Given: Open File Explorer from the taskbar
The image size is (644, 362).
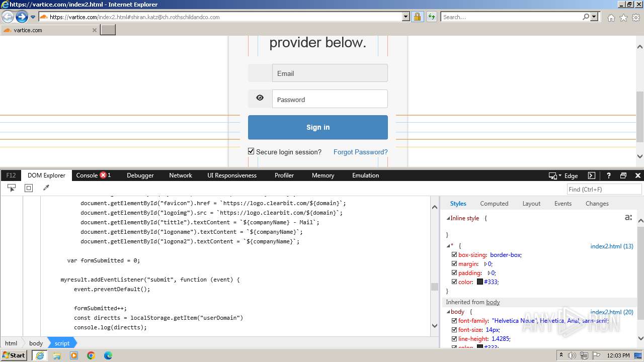Looking at the screenshot, I should tap(57, 355).
